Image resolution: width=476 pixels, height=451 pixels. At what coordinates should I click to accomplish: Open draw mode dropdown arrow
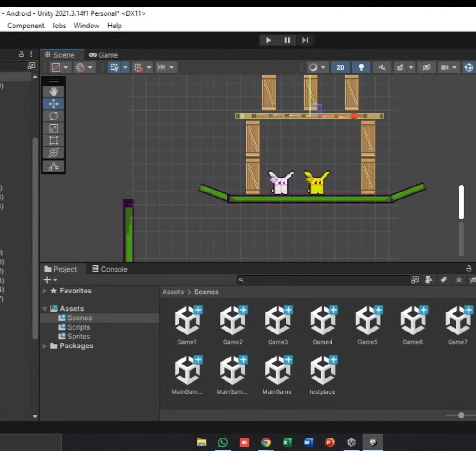click(x=324, y=67)
